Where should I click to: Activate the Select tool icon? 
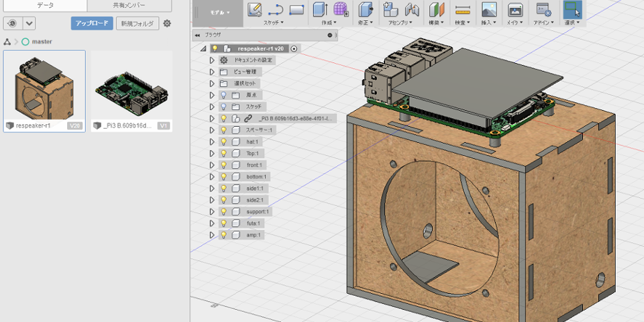tap(572, 9)
